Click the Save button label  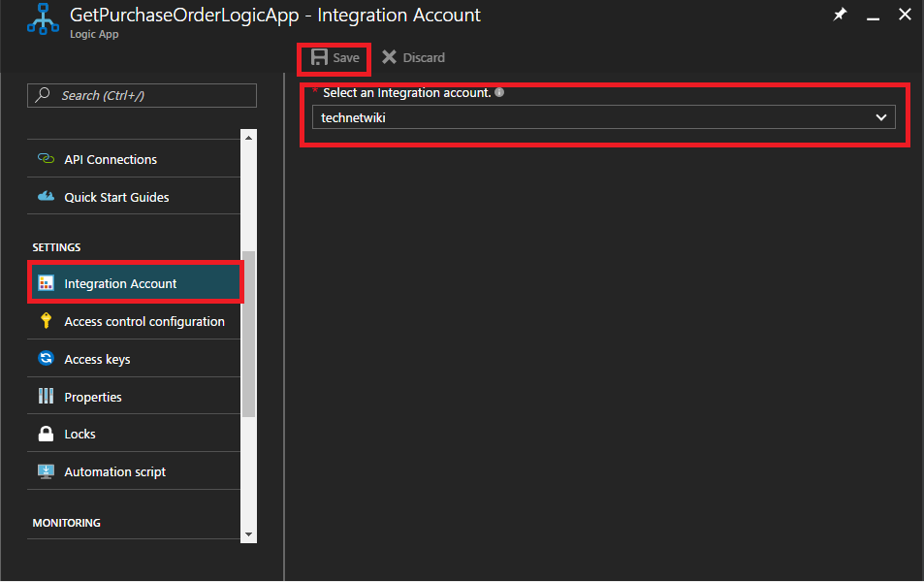click(346, 58)
